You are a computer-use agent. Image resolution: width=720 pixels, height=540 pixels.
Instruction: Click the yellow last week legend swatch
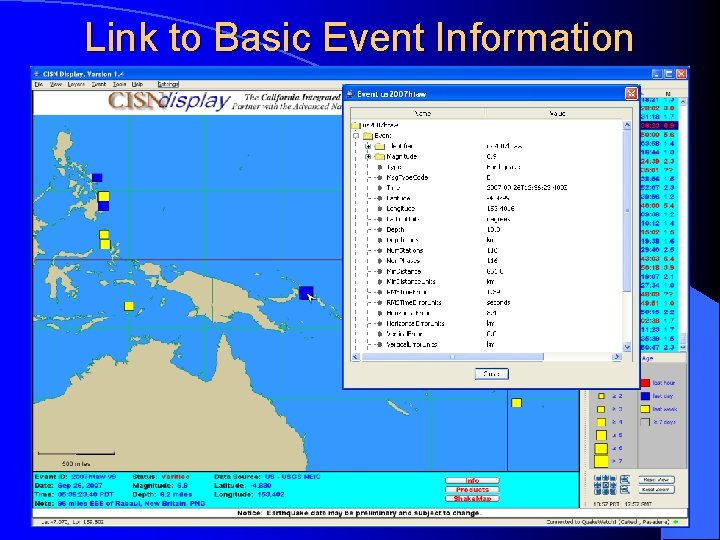coord(645,409)
